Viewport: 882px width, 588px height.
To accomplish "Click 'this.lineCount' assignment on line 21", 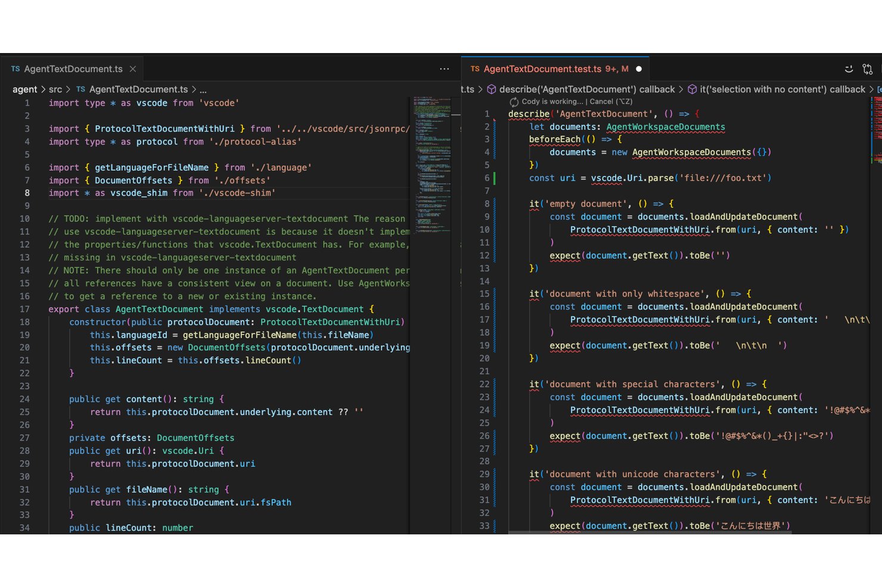I will tap(126, 360).
